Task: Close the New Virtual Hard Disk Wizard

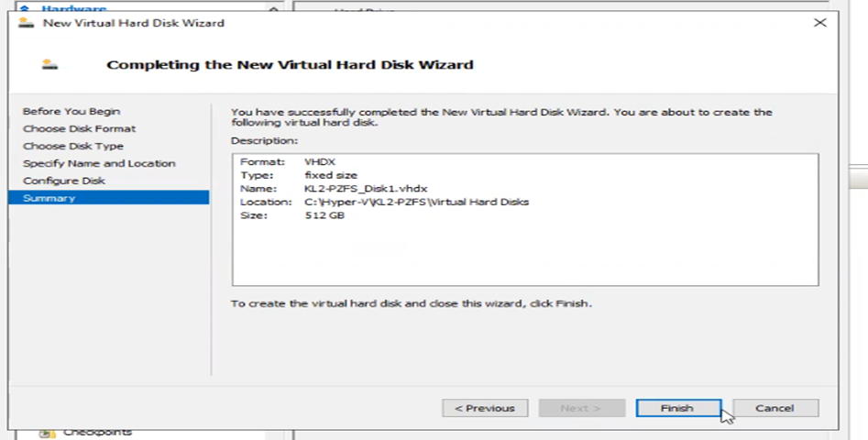Action: tap(819, 23)
